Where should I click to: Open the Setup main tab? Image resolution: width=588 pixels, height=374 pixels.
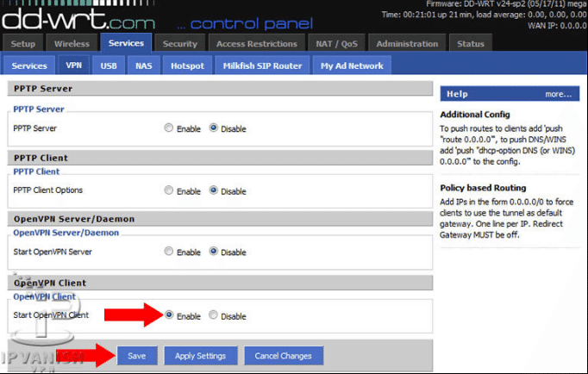[x=23, y=43]
